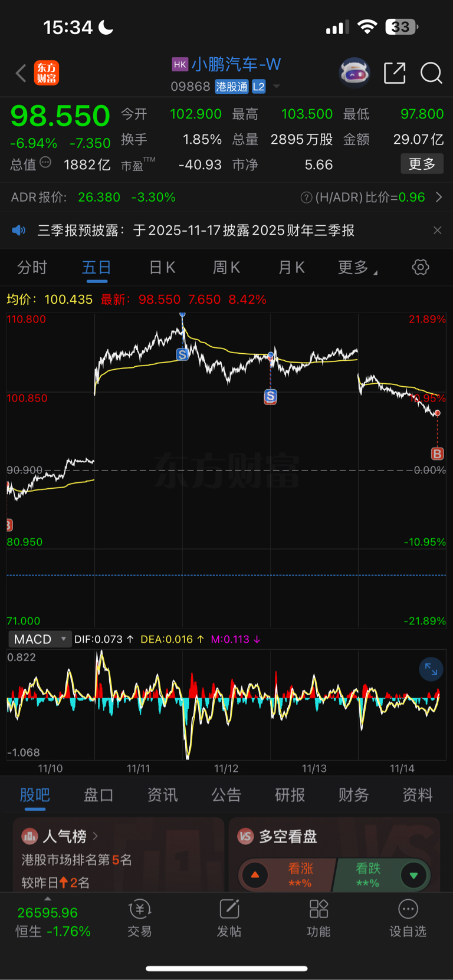Tap the DIF:0.073 indicator value
Screen dimensions: 453x980
coord(104,639)
